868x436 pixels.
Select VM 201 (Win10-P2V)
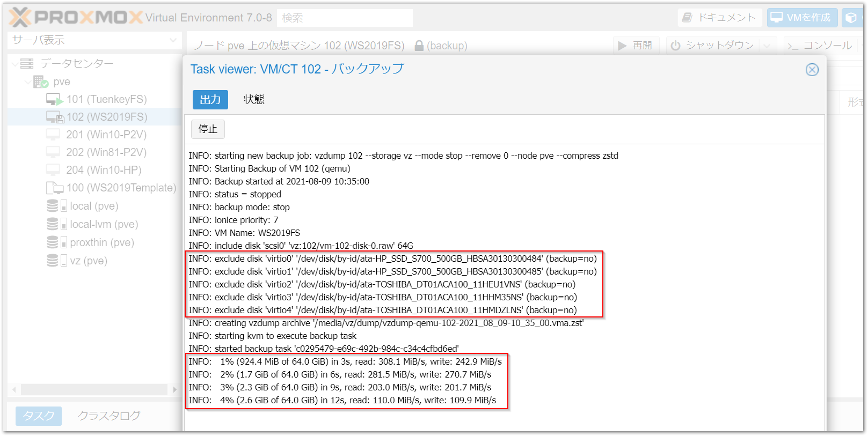pos(106,135)
